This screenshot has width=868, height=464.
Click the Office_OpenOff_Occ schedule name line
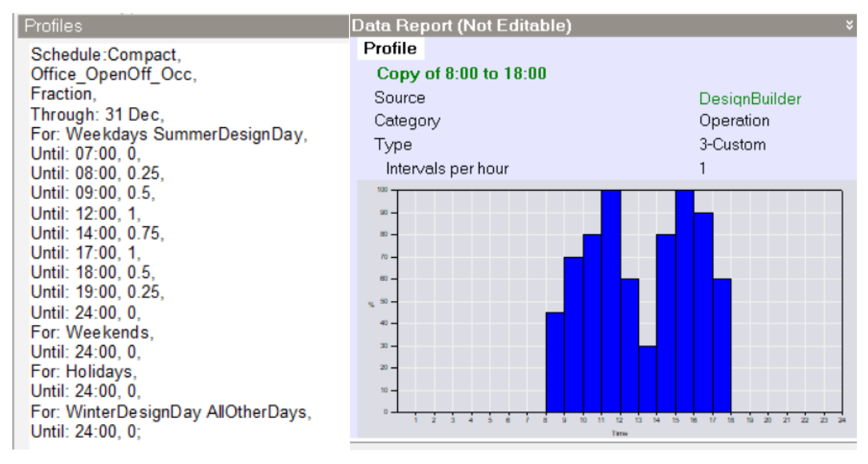click(x=114, y=74)
